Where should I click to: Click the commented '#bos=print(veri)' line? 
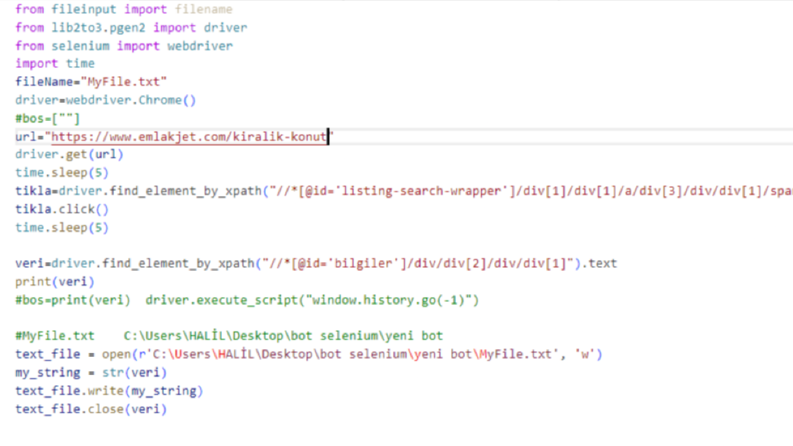247,300
